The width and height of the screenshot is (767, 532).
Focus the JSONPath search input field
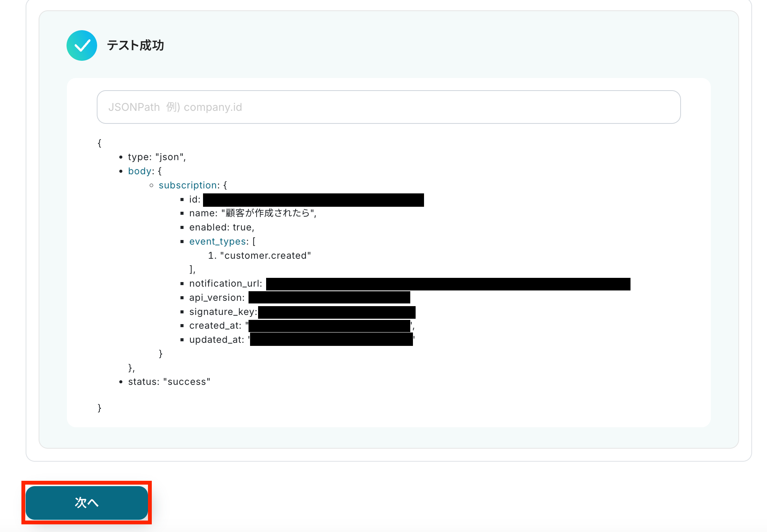pyautogui.click(x=388, y=107)
